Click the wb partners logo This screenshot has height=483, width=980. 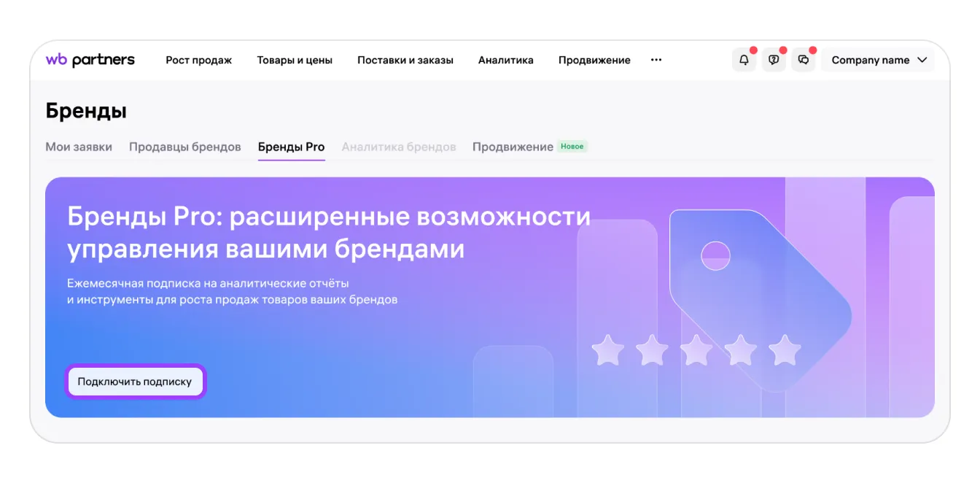pyautogui.click(x=90, y=60)
